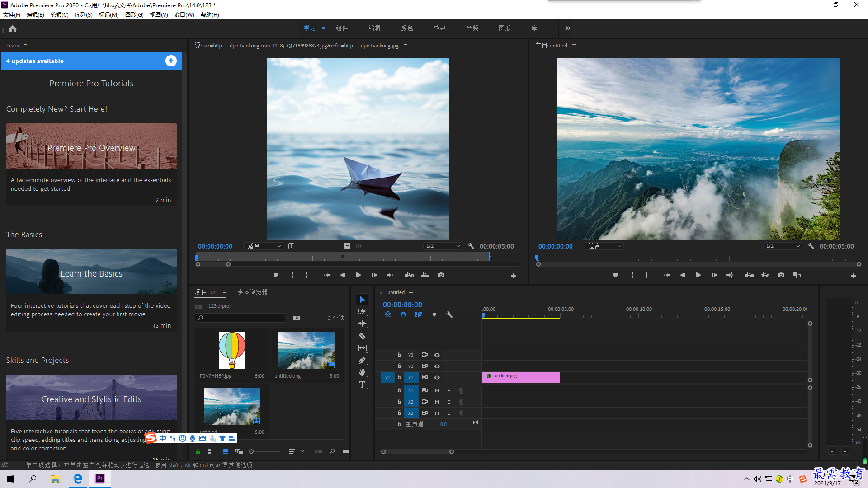The width and height of the screenshot is (868, 488).
Task: Open 窗口(W) menu
Action: 184,15
